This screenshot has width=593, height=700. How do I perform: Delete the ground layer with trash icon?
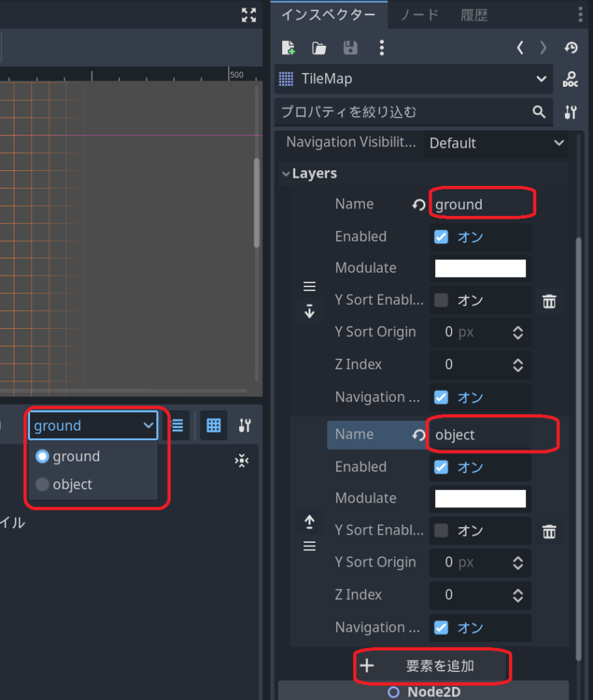pos(549,301)
